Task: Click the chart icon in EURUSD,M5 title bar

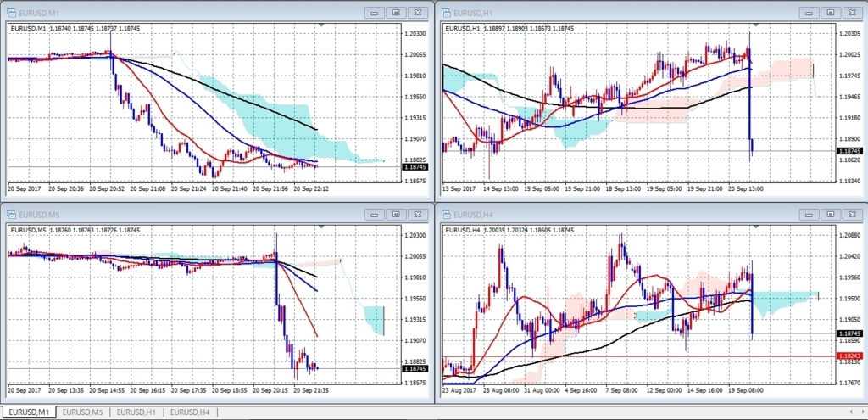Action: (x=12, y=215)
